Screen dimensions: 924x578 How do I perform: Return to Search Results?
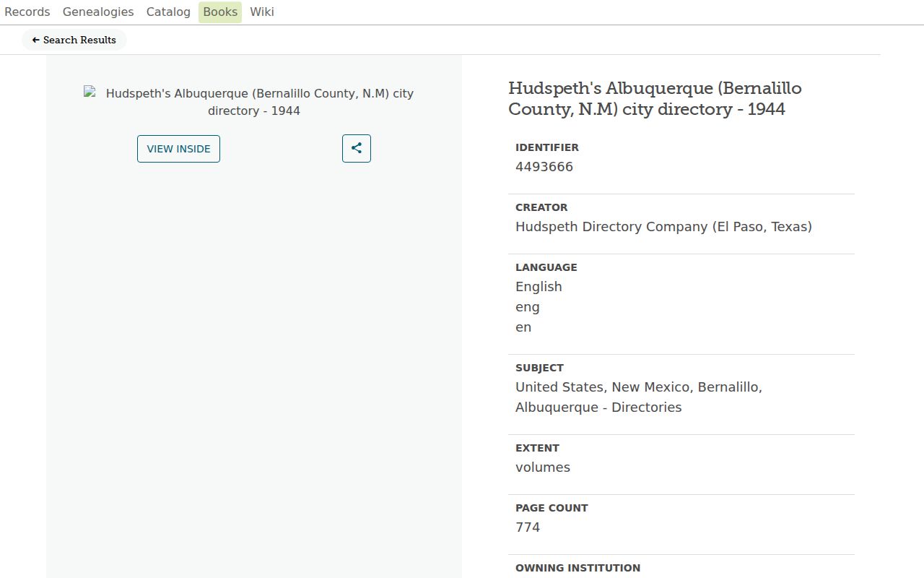(x=74, y=40)
